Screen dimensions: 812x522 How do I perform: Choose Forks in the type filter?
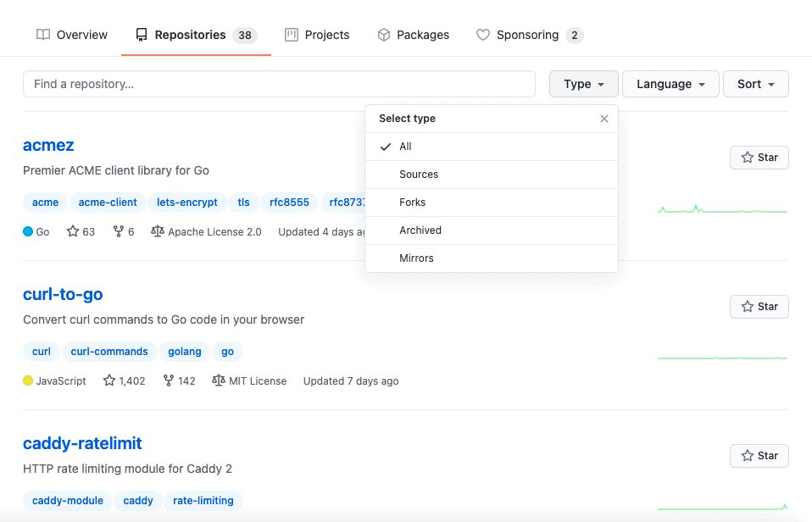point(412,203)
